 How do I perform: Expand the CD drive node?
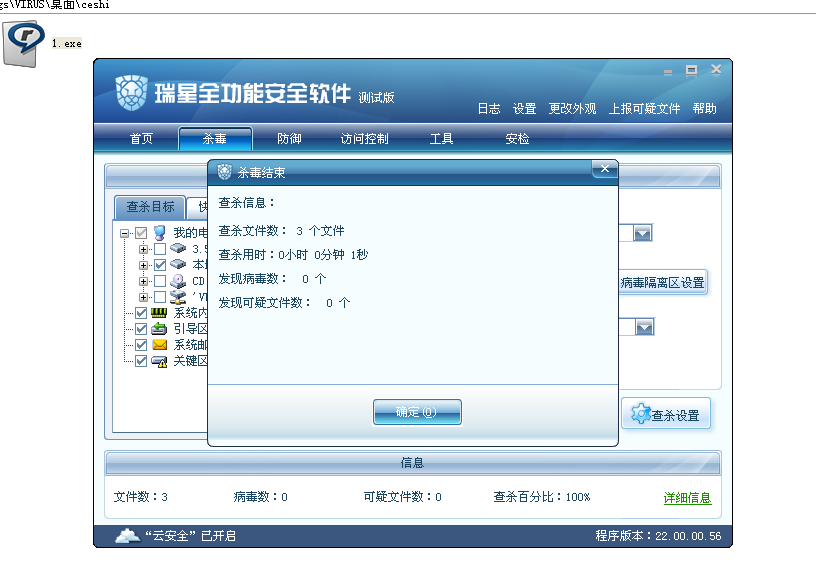[143, 281]
